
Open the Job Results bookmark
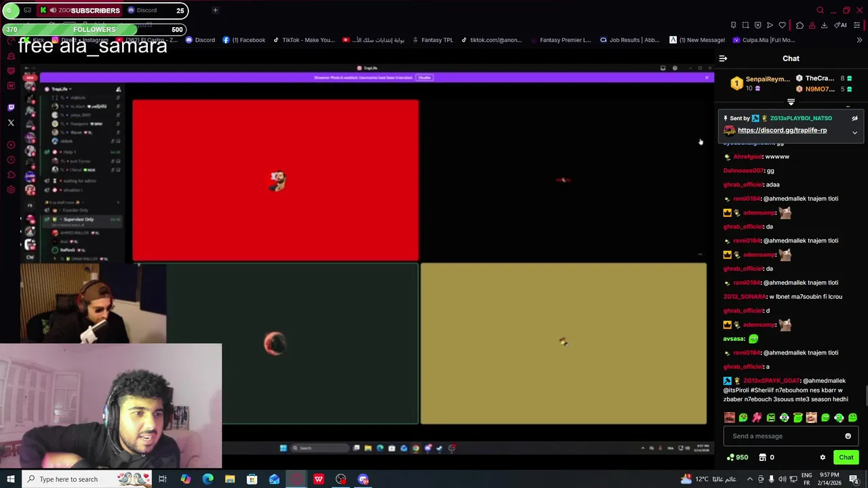(629, 40)
